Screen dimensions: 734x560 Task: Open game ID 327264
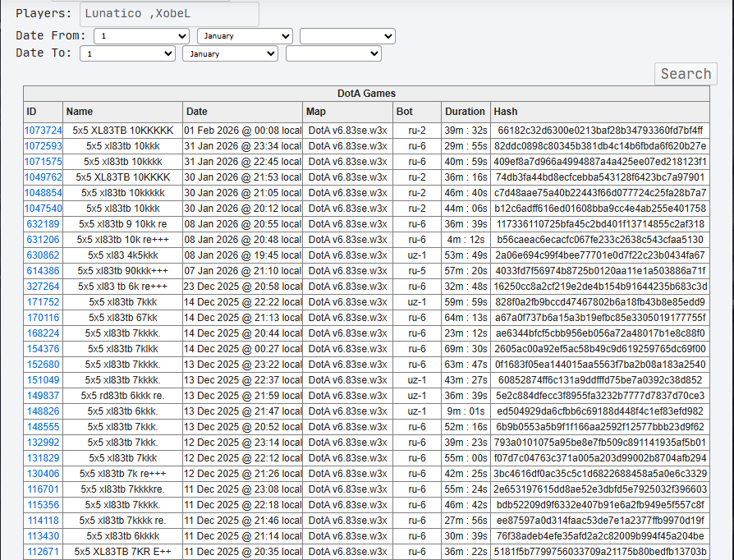(x=43, y=287)
